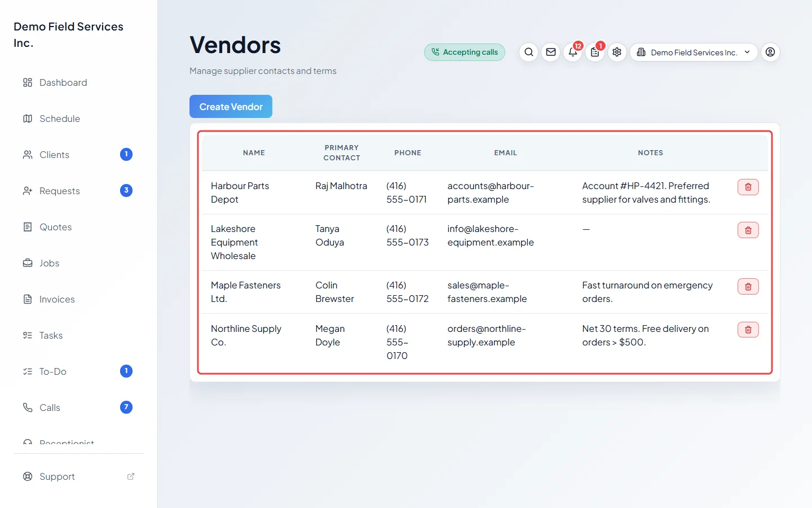The width and height of the screenshot is (812, 508).
Task: Toggle the Accepting calls status pill
Action: (x=465, y=52)
